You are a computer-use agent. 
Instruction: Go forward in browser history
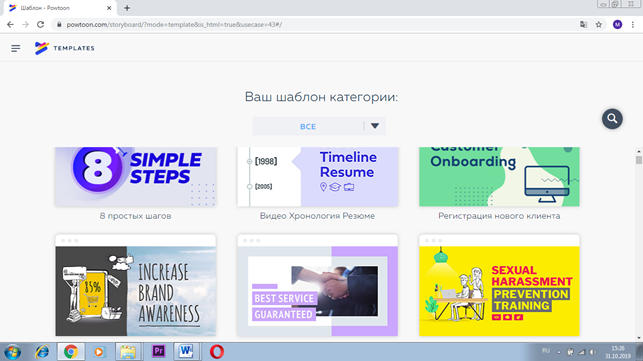pyautogui.click(x=25, y=25)
